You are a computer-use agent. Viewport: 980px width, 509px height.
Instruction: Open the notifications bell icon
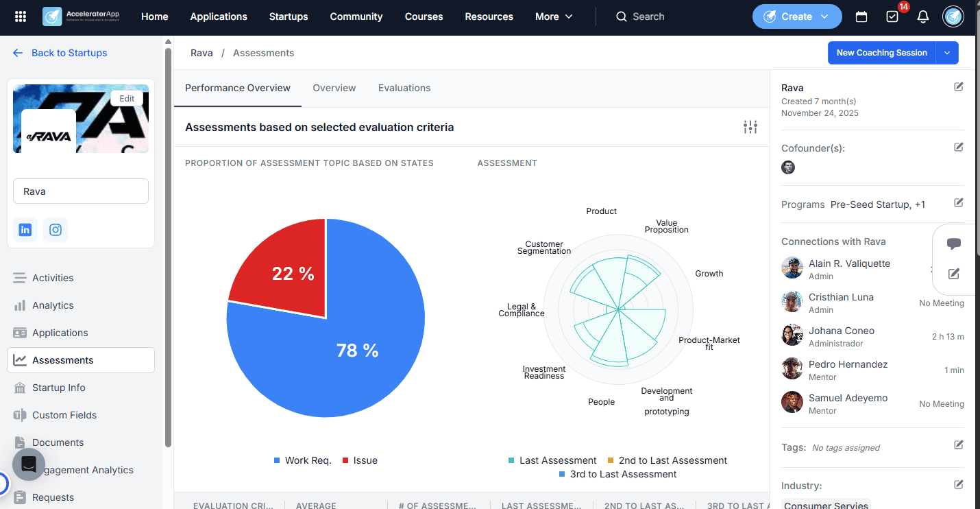pyautogui.click(x=923, y=16)
